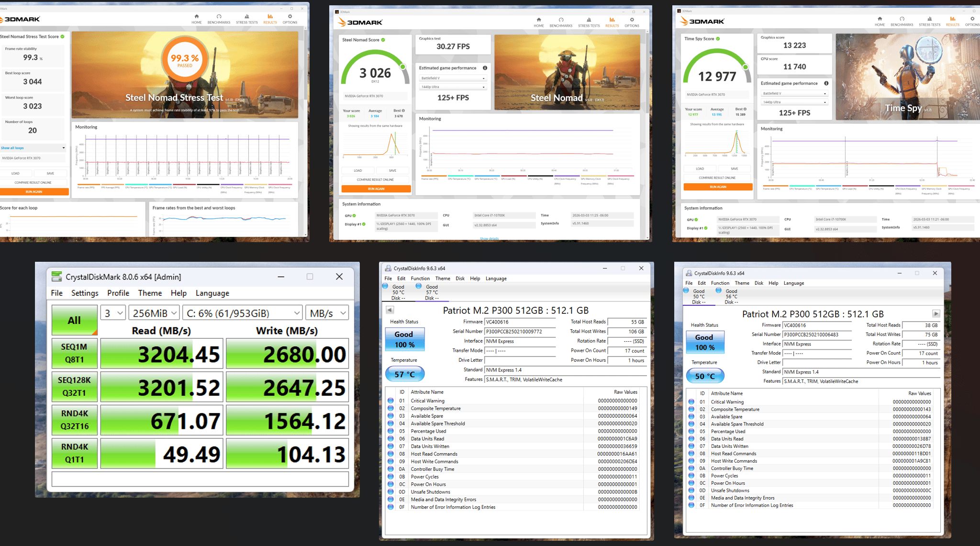Viewport: 980px width, 546px height.
Task: Click previous-disk arrow in left CrystalDiskInfo window
Action: (x=390, y=310)
